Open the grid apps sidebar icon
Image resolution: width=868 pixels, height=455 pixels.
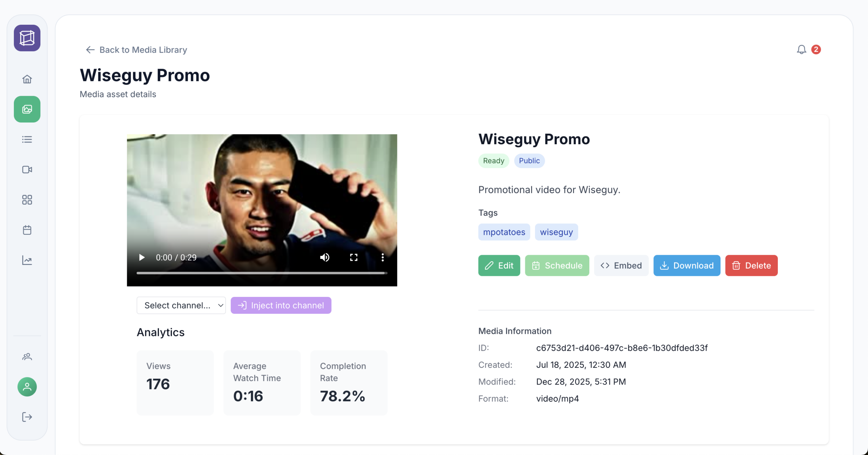point(27,200)
